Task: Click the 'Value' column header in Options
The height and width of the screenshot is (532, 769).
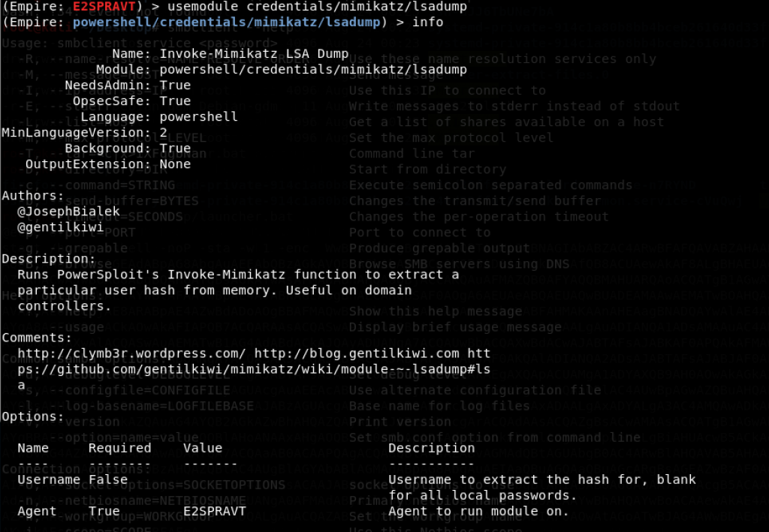Action: point(203,448)
